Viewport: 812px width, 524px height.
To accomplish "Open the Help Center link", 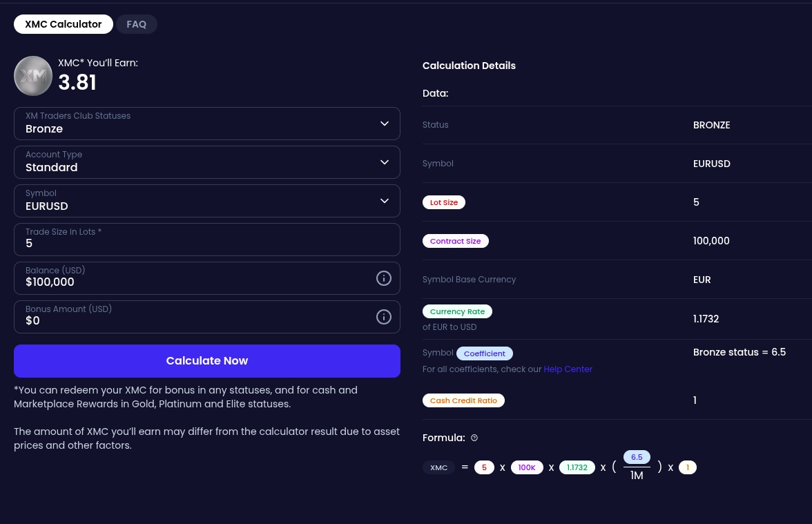I will (568, 369).
